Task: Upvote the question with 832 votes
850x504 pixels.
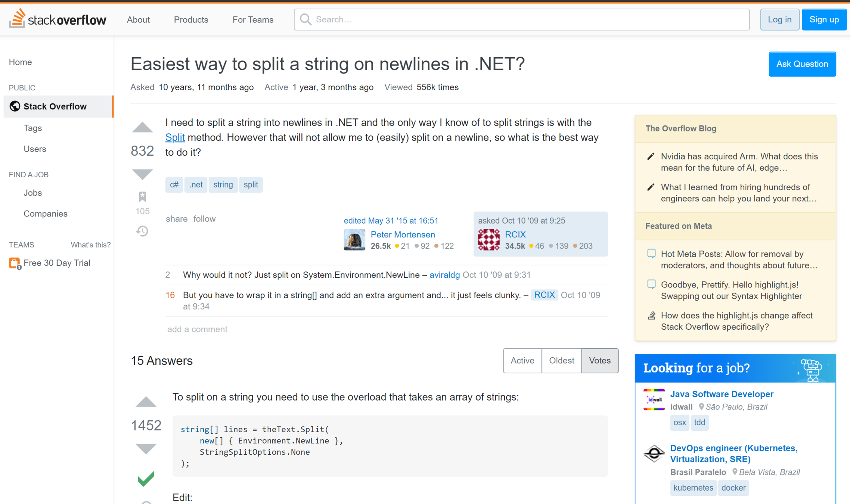Action: click(x=142, y=128)
